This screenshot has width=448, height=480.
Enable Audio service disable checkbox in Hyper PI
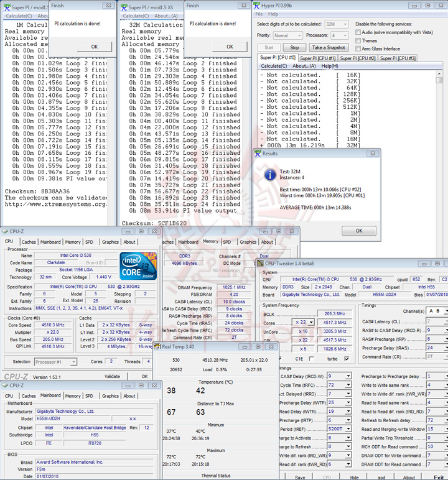point(358,32)
